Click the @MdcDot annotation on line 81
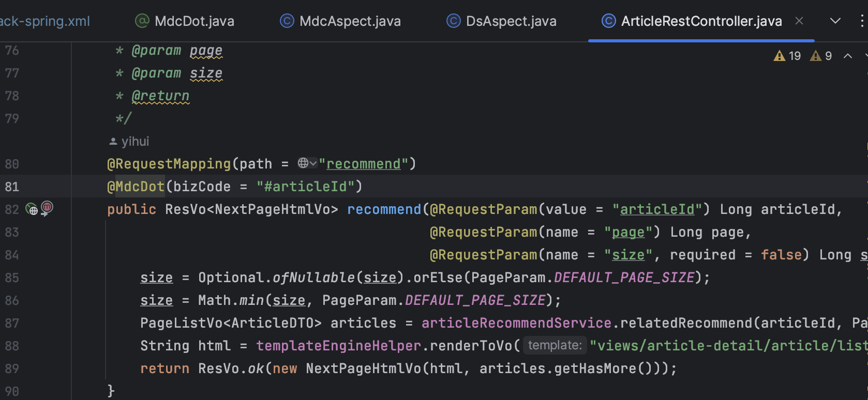 (136, 187)
